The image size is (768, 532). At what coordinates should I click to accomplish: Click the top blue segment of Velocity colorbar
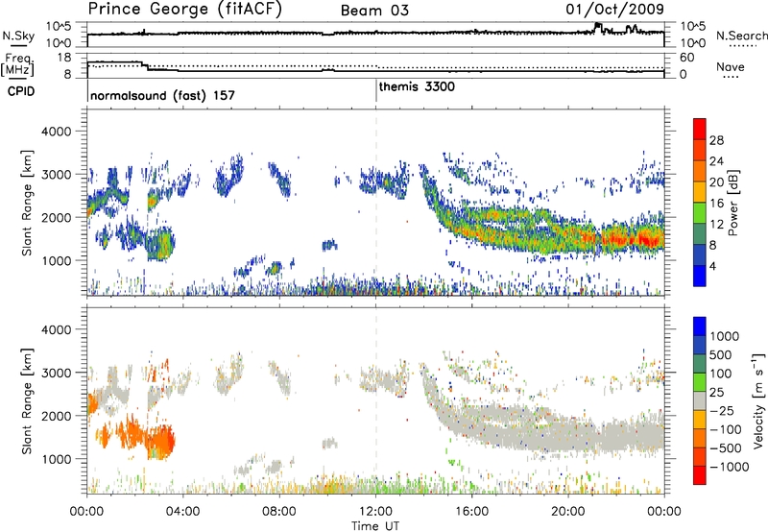point(700,326)
